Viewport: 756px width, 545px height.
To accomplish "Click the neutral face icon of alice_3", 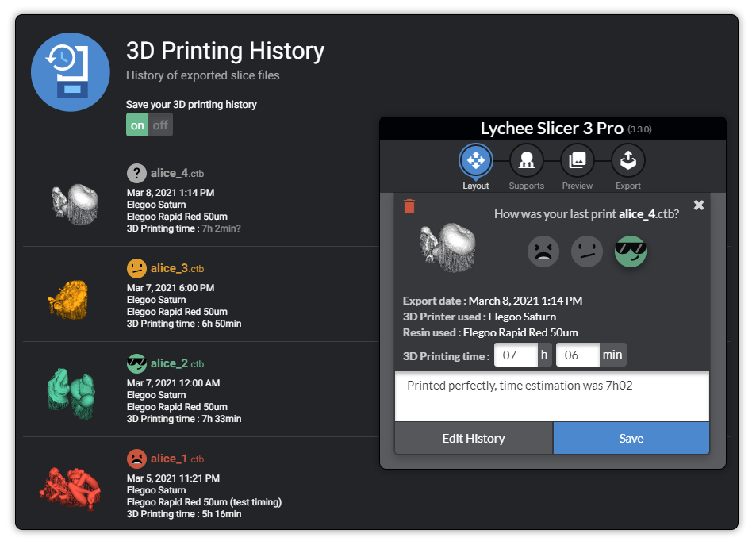I will pyautogui.click(x=136, y=268).
